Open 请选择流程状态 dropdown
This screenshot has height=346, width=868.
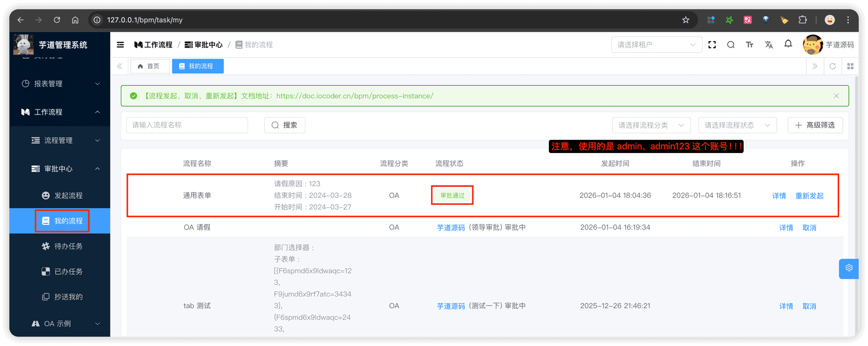(738, 125)
